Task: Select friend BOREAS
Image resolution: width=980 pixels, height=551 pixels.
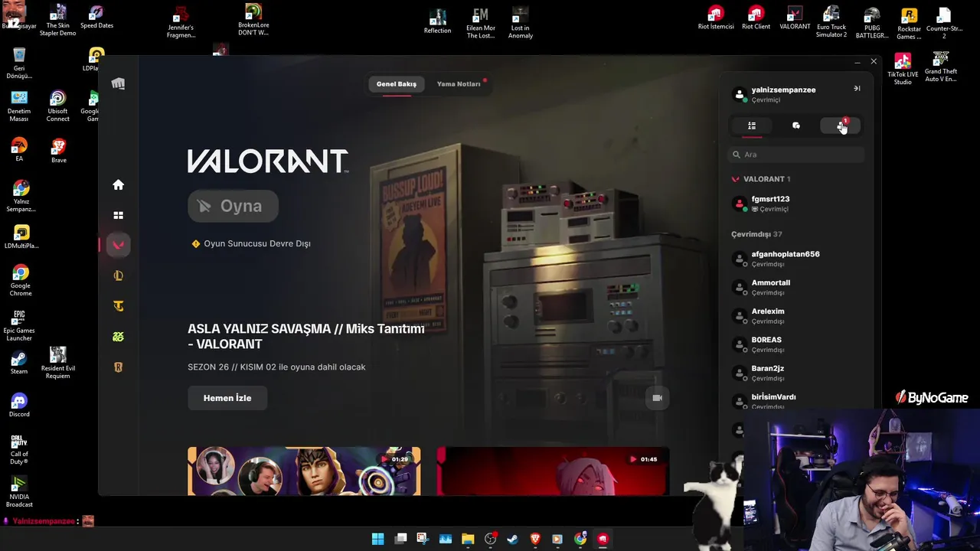Action: point(796,344)
